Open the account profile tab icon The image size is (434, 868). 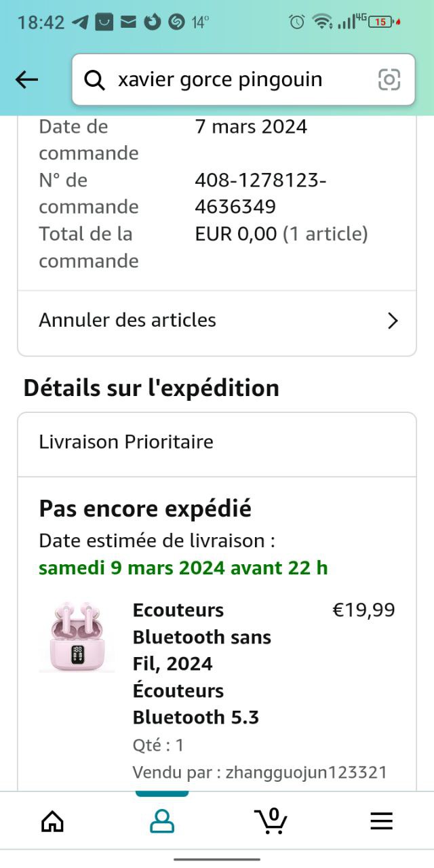click(x=161, y=821)
